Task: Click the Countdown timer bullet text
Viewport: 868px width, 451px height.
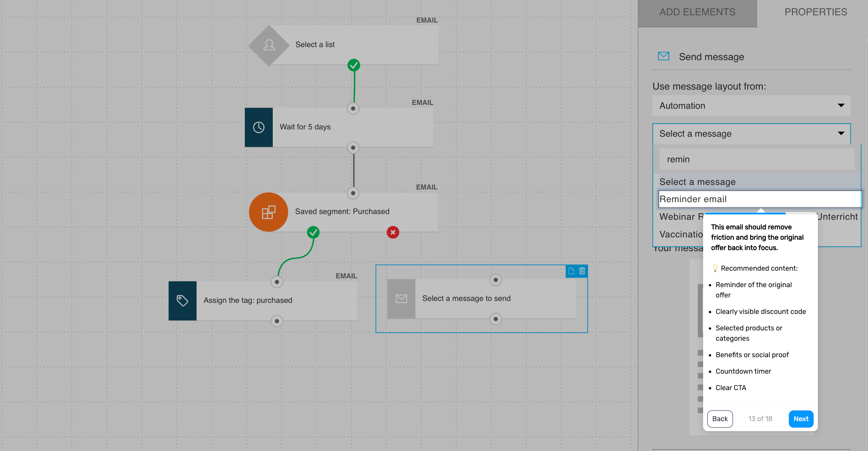Action: tap(743, 371)
